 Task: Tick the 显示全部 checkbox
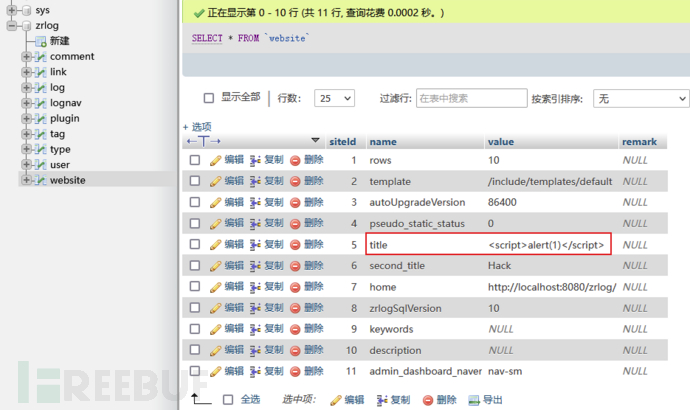click(209, 98)
